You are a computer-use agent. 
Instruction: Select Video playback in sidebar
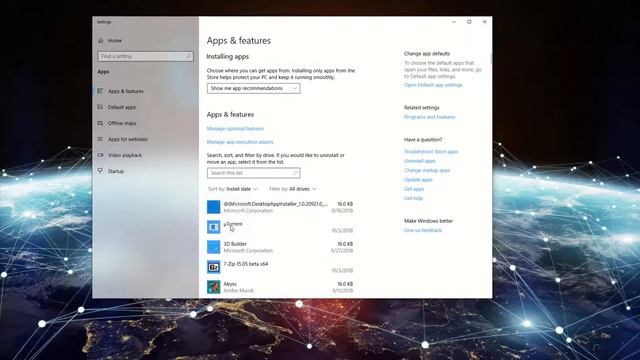[125, 155]
